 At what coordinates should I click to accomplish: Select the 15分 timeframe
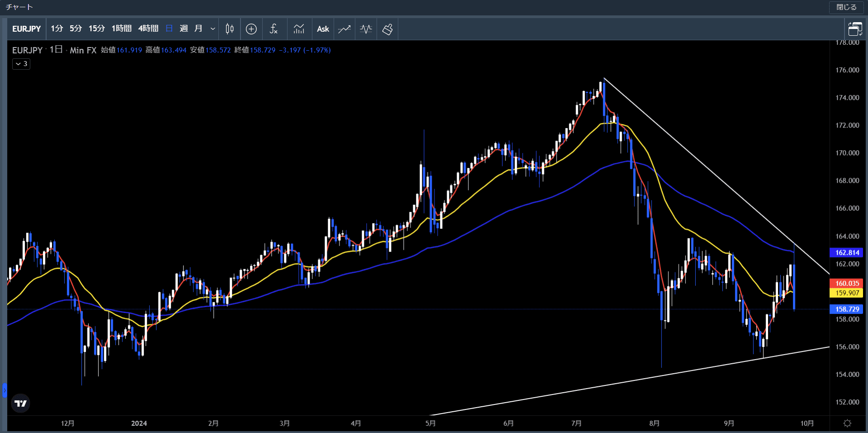click(96, 29)
